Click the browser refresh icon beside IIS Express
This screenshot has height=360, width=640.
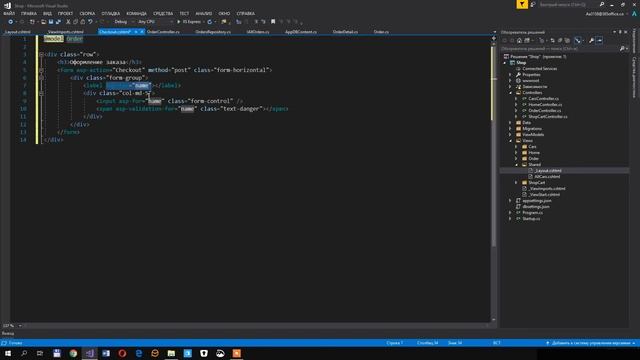tap(210, 22)
